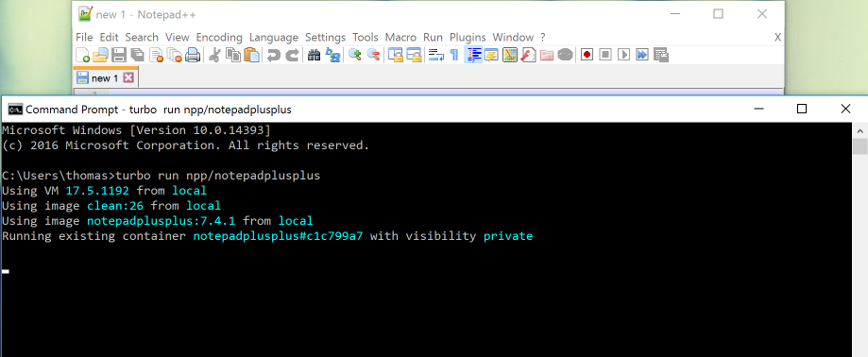Save the current document
This screenshot has height=357, width=868.
[x=119, y=55]
